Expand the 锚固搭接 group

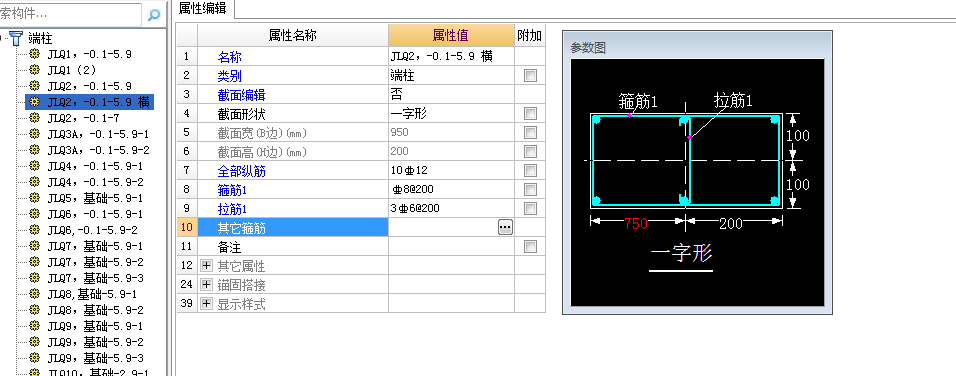tap(207, 285)
